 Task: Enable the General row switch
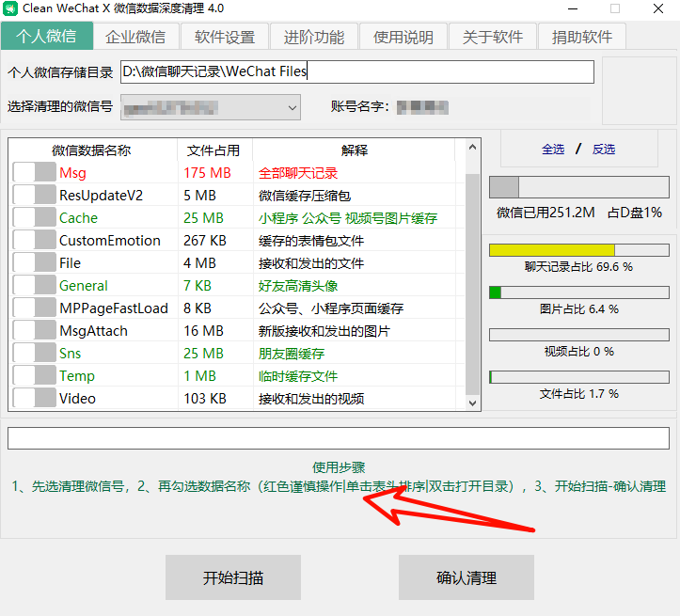point(34,285)
